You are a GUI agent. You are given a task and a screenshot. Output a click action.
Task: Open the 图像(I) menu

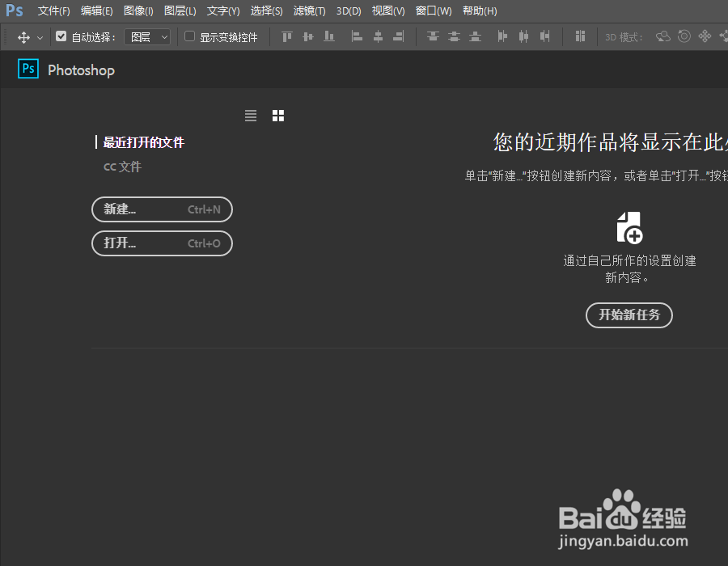point(138,11)
